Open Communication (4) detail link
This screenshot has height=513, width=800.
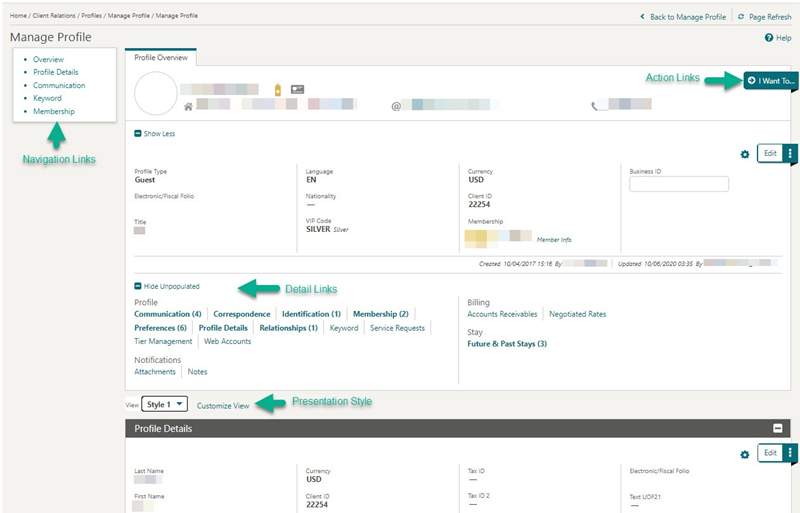click(168, 314)
